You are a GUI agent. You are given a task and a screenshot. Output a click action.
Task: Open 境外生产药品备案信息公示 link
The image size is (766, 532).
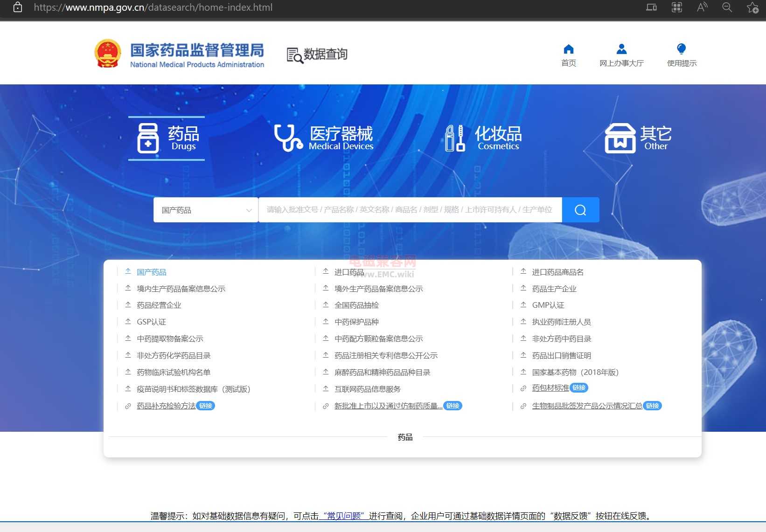(x=378, y=289)
